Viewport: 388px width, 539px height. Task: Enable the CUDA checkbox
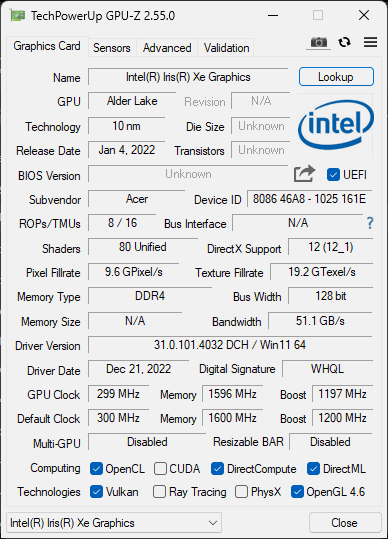click(x=160, y=469)
